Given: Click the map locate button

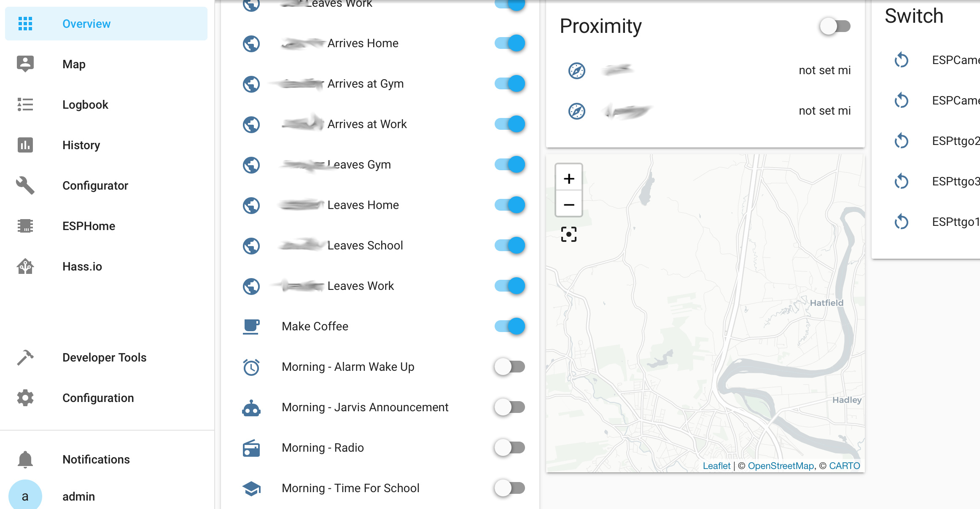Looking at the screenshot, I should 569,234.
